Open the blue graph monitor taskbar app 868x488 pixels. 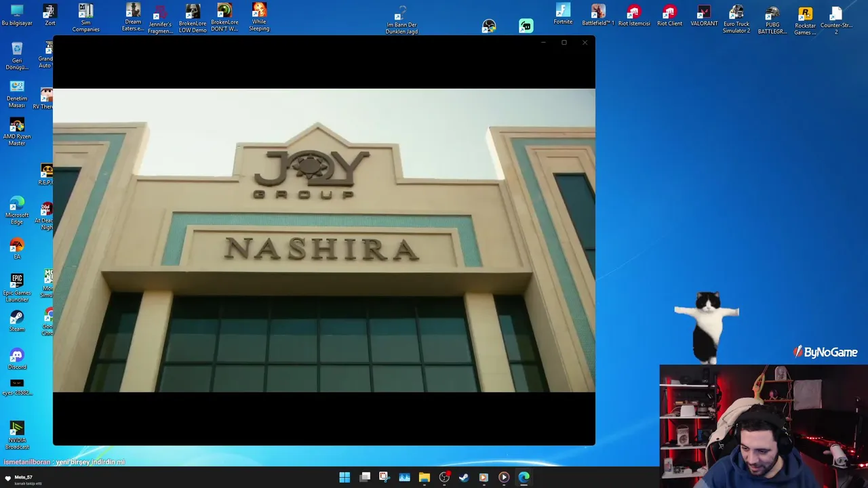point(404,477)
